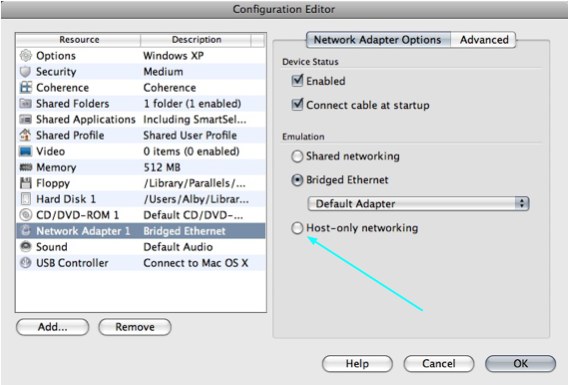The image size is (568, 385).
Task: Uncheck the Enabled checkbox
Action: (297, 80)
